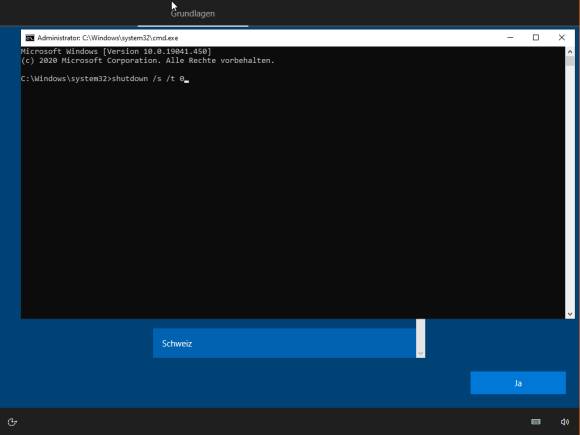580x435 pixels.
Task: Click the volume speaker icon
Action: [x=564, y=422]
